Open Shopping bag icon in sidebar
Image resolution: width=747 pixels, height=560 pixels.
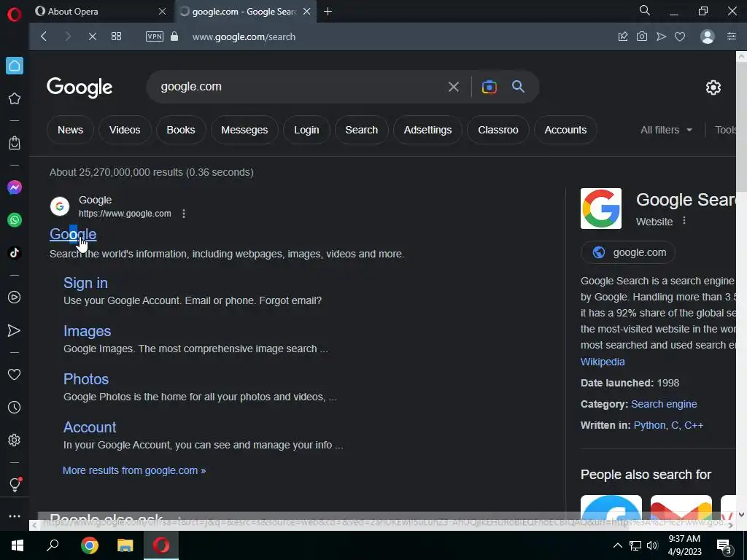15,142
